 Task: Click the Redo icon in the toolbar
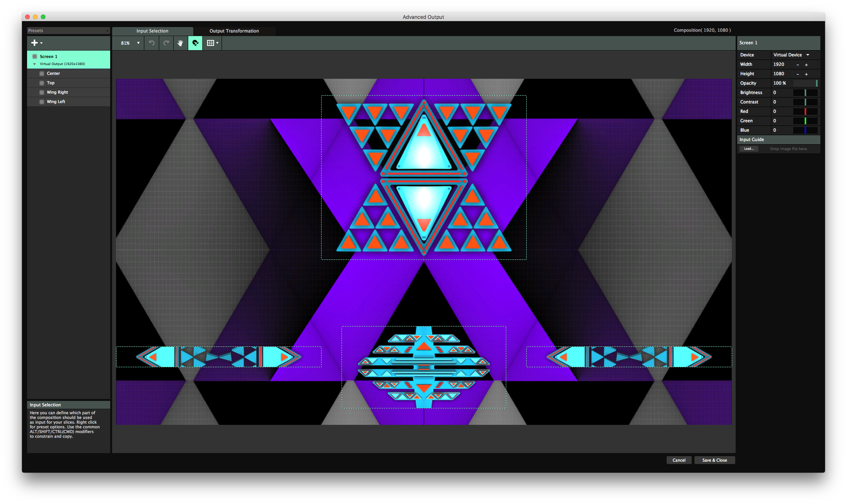tap(166, 43)
